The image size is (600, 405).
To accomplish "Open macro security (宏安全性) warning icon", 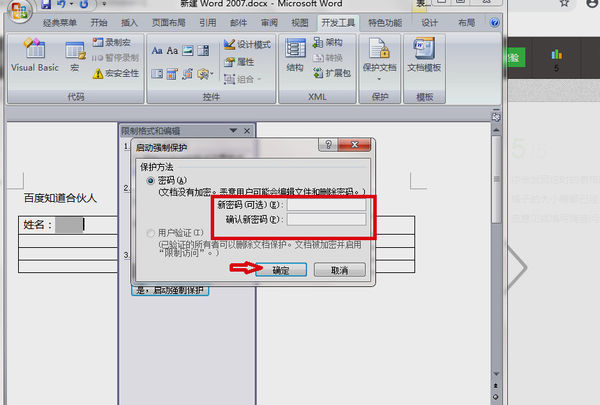I will point(98,73).
